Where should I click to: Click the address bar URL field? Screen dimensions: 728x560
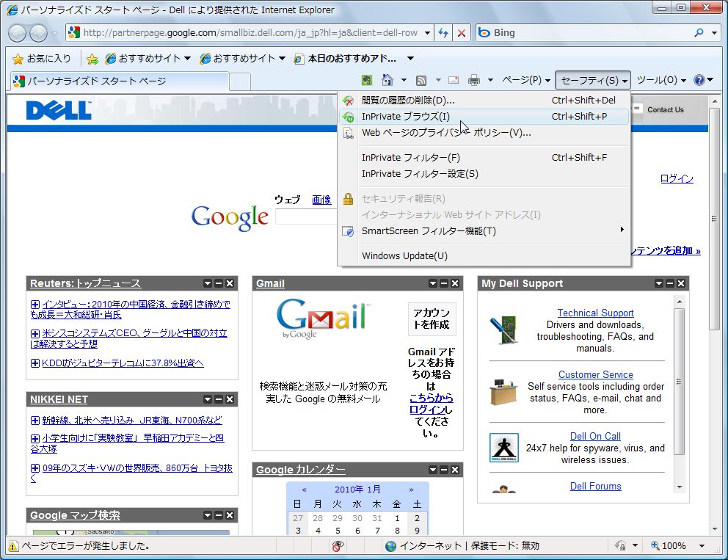(250, 33)
